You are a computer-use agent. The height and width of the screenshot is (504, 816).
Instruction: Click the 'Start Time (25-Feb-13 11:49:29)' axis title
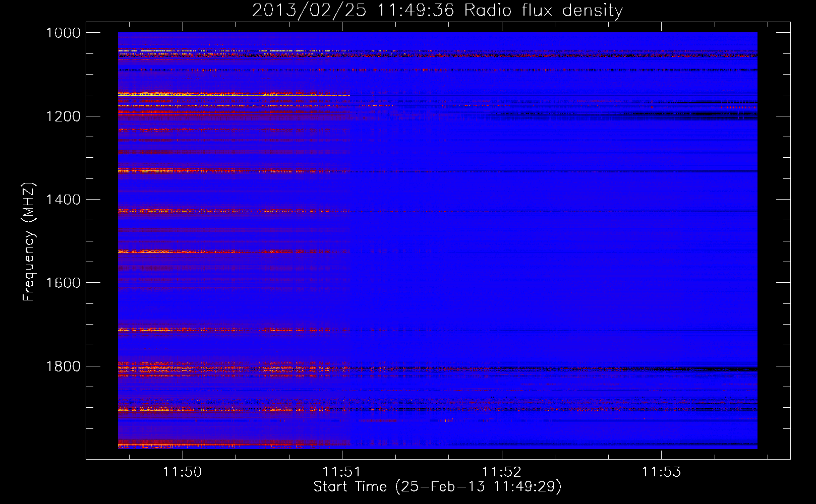pyautogui.click(x=437, y=487)
